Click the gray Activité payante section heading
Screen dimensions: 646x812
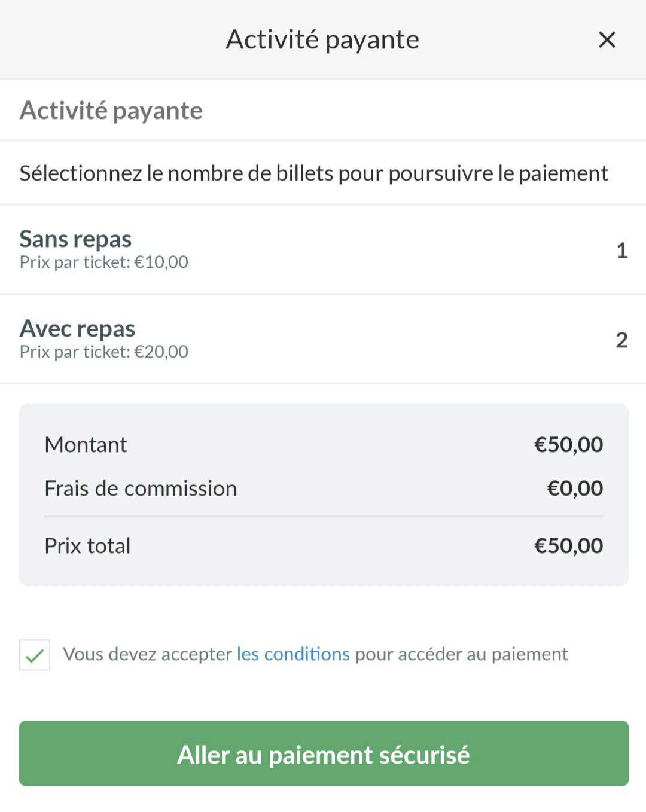[111, 111]
